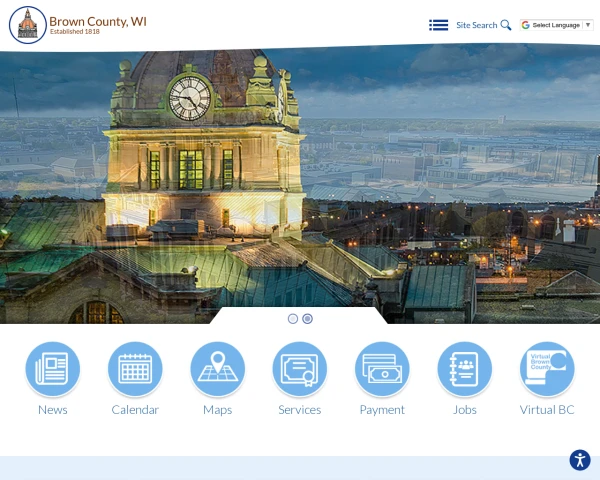Open the News newspaper icon
The height and width of the screenshot is (480, 600).
pos(53,369)
